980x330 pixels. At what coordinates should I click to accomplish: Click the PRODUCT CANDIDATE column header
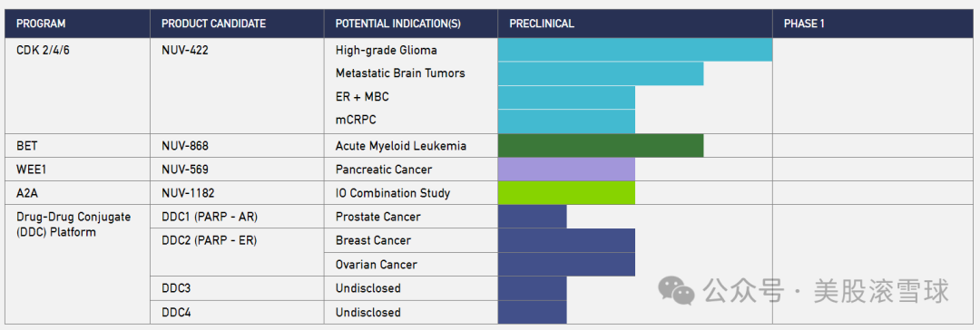(213, 24)
